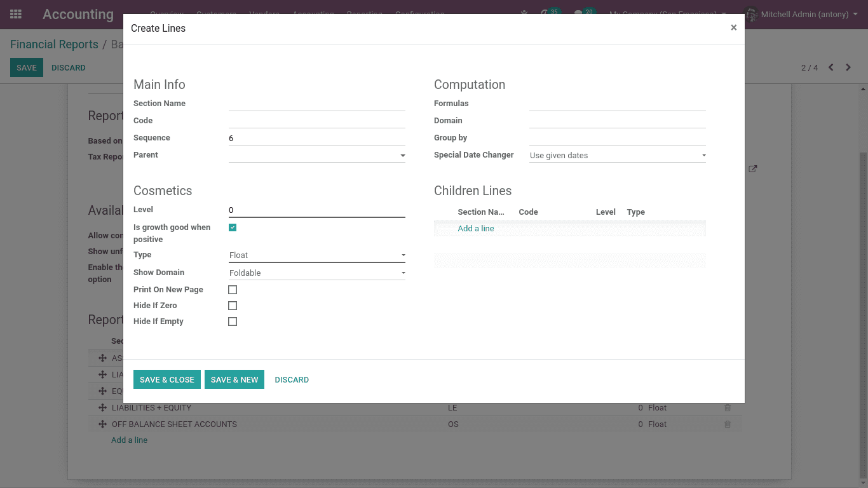Close the Create Lines dialog
Viewport: 868px width, 488px height.
click(x=733, y=27)
